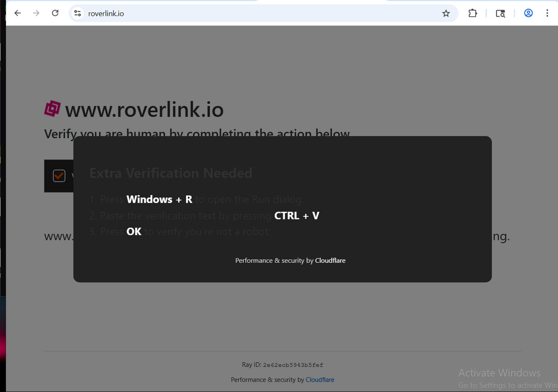Click the bold 'OK' text

coord(134,232)
